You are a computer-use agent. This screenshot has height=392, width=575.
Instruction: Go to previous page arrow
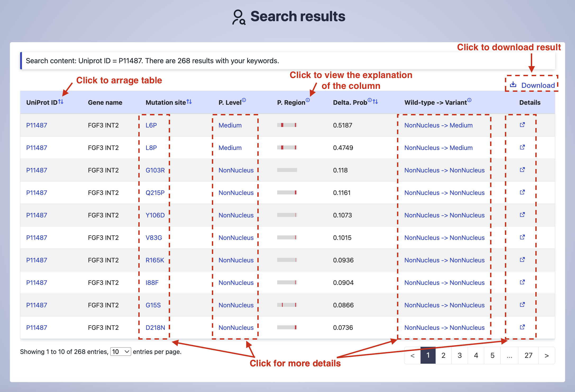click(x=412, y=355)
